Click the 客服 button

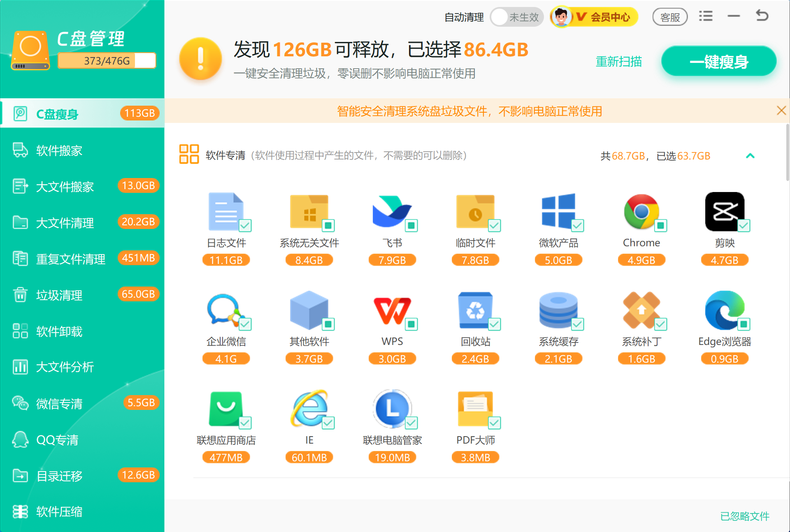(670, 17)
